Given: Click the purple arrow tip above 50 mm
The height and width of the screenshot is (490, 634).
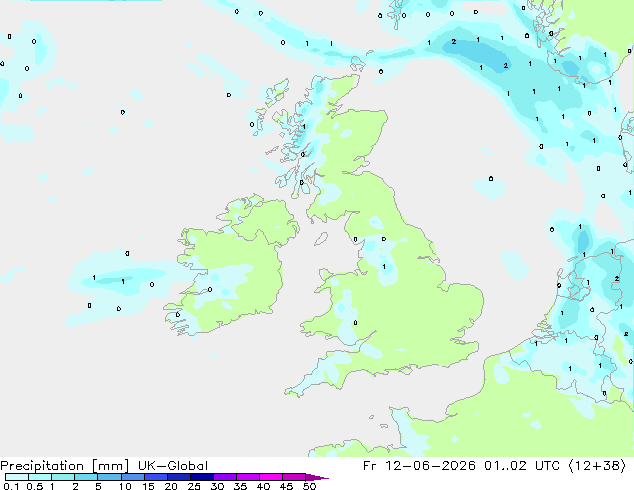Looking at the screenshot, I should point(317,477).
